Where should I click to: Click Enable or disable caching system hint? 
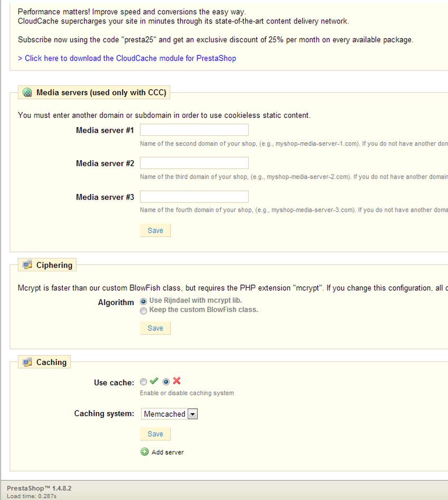(x=187, y=393)
